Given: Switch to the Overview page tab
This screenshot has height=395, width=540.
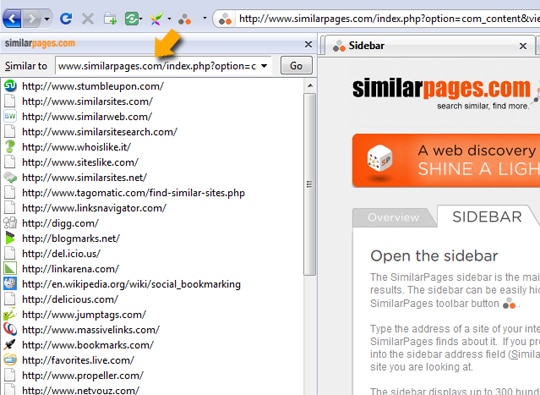Looking at the screenshot, I should [x=393, y=217].
